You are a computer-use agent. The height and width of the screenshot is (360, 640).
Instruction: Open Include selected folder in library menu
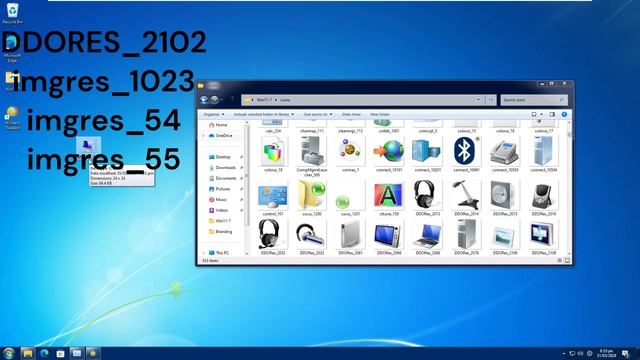pyautogui.click(x=263, y=114)
